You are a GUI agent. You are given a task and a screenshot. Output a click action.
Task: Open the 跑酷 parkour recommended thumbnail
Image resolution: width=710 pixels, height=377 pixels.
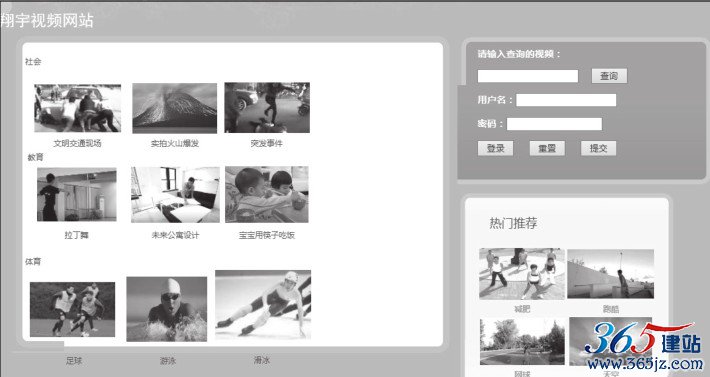[610, 274]
